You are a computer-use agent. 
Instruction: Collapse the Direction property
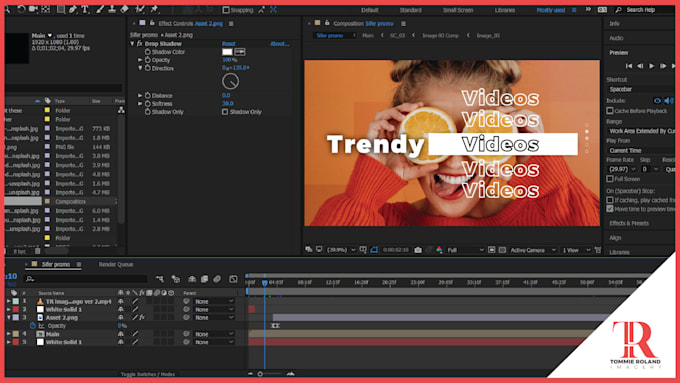pyautogui.click(x=140, y=68)
